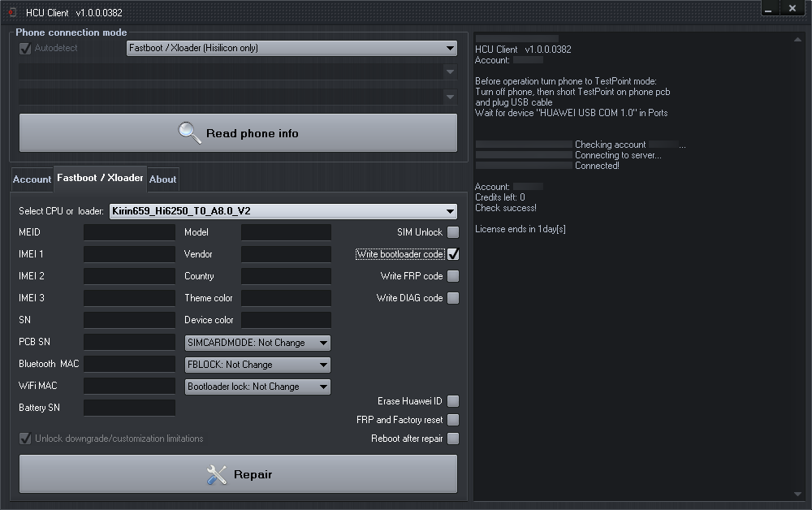
Task: Uncheck Write bootloader code
Action: 453,254
